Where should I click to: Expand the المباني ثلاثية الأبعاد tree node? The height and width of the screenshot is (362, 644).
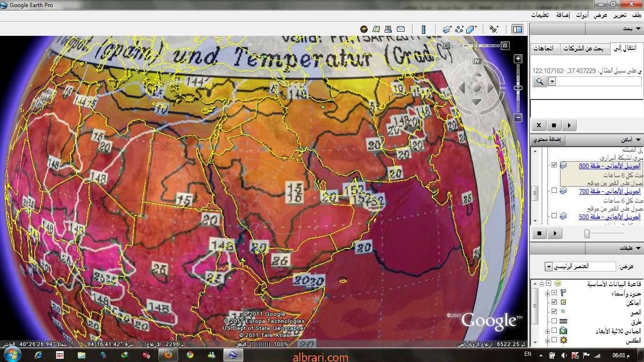(547, 331)
